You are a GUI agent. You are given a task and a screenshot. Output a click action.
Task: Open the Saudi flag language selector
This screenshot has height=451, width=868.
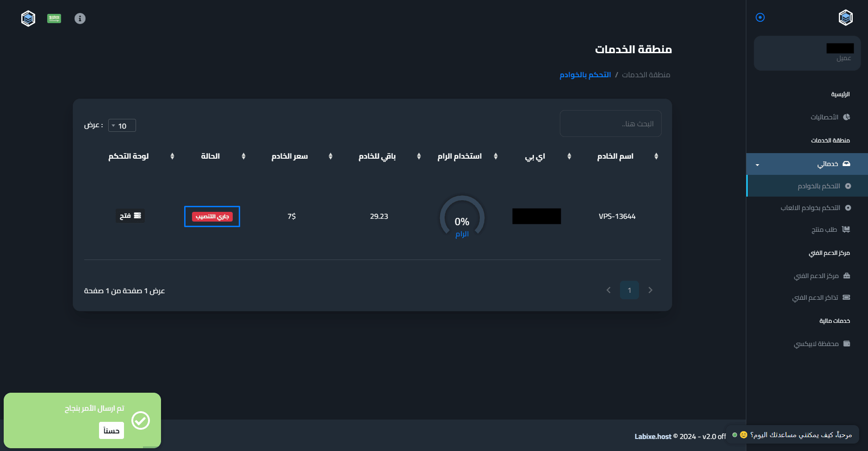coord(54,19)
